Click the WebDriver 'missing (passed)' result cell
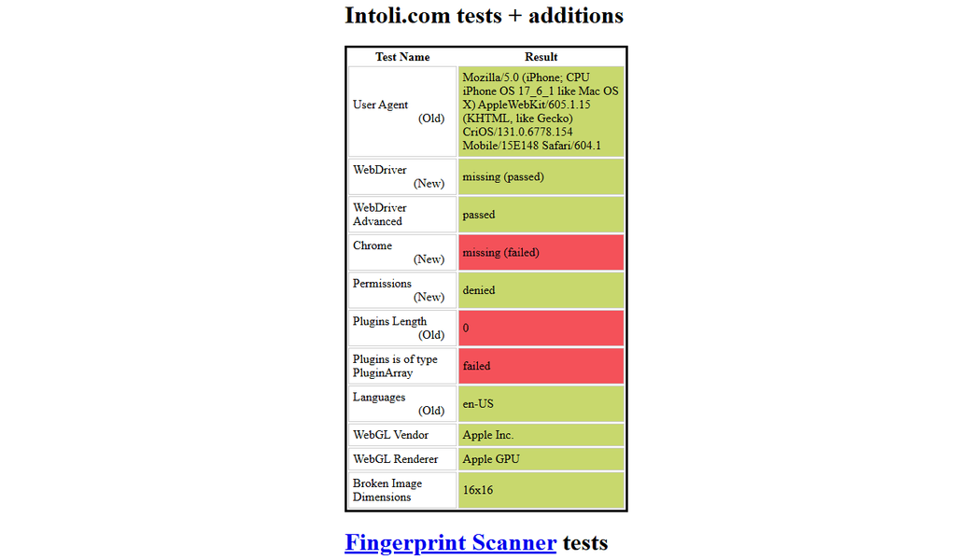This screenshot has height=560, width=956. pos(541,176)
